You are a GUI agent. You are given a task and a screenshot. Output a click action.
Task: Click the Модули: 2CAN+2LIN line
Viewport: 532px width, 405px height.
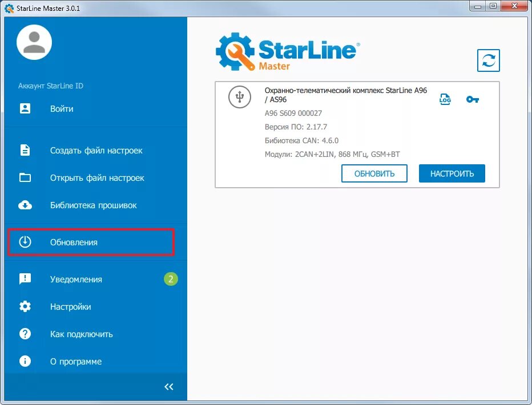(x=332, y=155)
